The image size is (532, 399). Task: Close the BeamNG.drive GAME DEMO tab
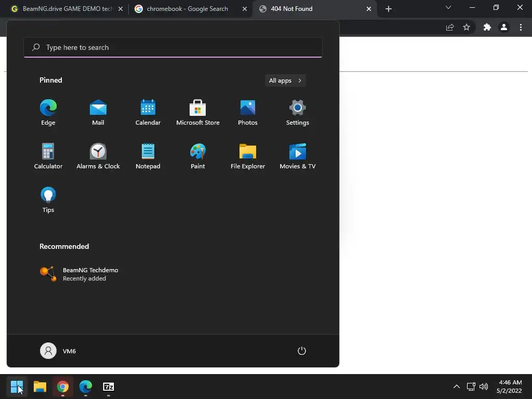(121, 9)
